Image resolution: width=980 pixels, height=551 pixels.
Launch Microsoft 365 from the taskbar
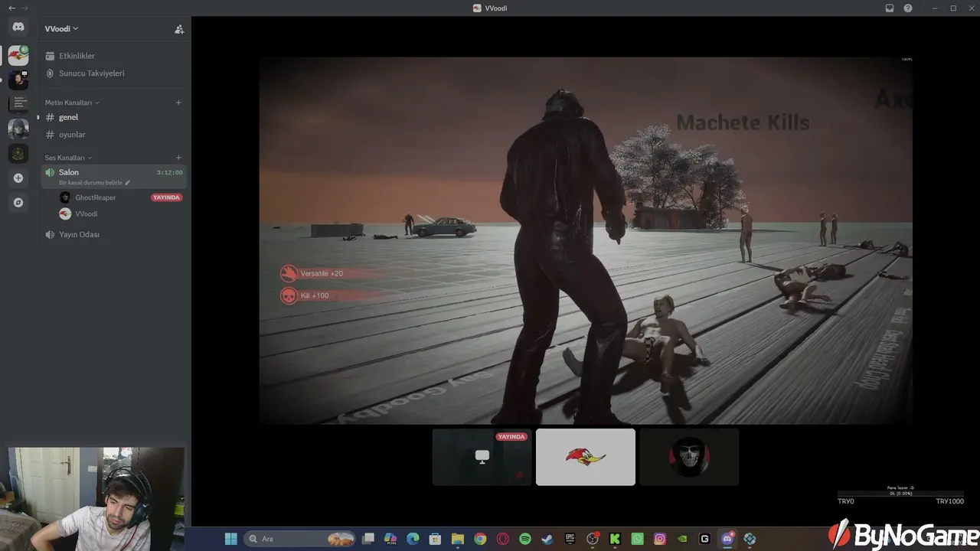click(390, 539)
